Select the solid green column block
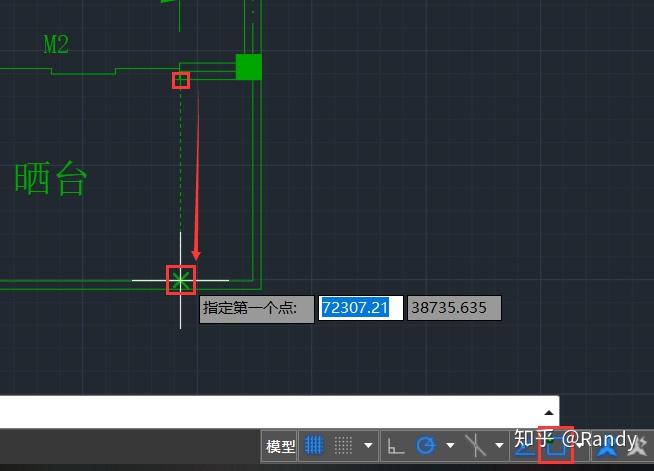654x471 pixels. coord(249,67)
